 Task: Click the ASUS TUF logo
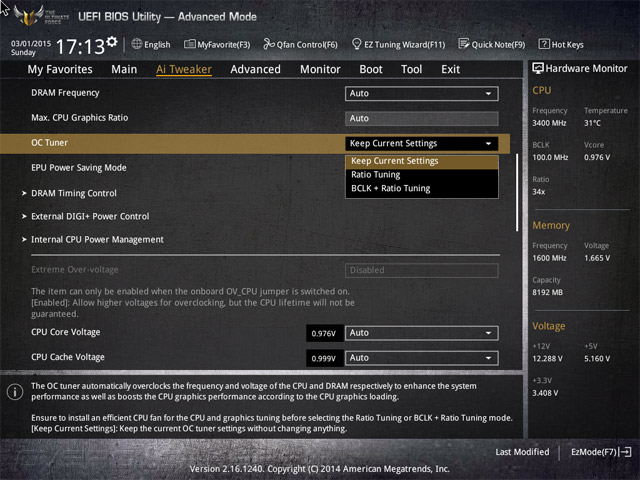tap(29, 16)
